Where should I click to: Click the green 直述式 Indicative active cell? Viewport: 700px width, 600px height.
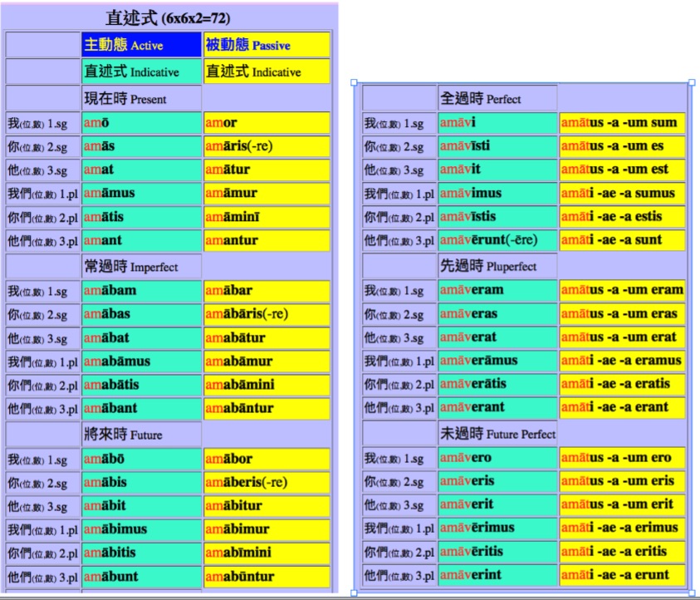[141, 71]
